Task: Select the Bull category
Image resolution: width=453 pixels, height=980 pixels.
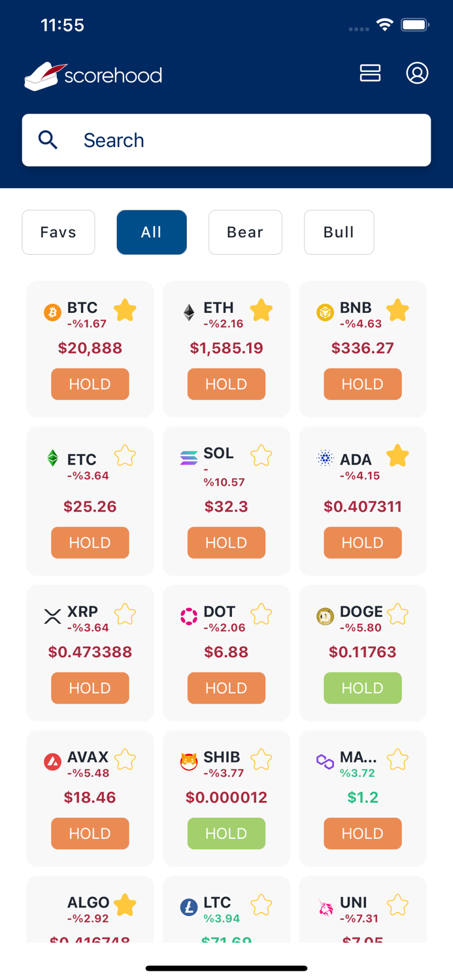Action: [x=339, y=233]
